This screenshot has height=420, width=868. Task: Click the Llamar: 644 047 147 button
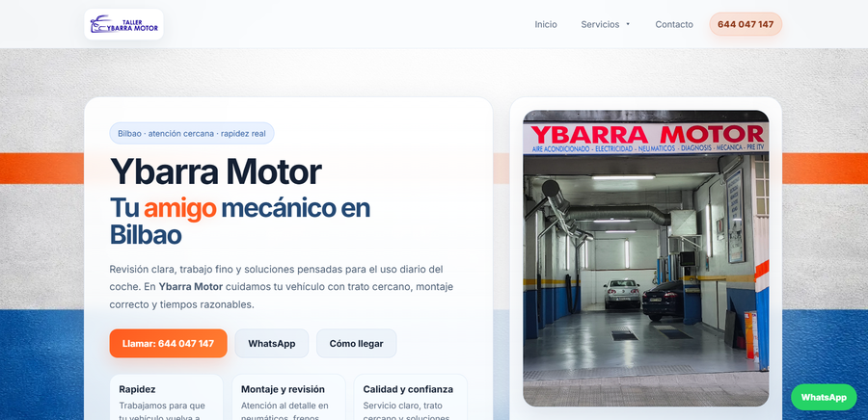point(168,343)
